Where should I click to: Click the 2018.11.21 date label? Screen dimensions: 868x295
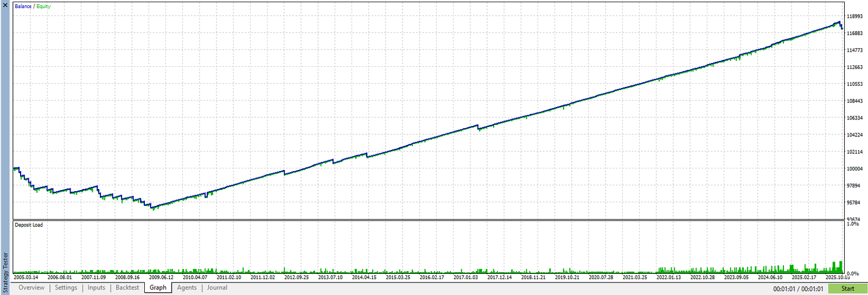pyautogui.click(x=533, y=278)
